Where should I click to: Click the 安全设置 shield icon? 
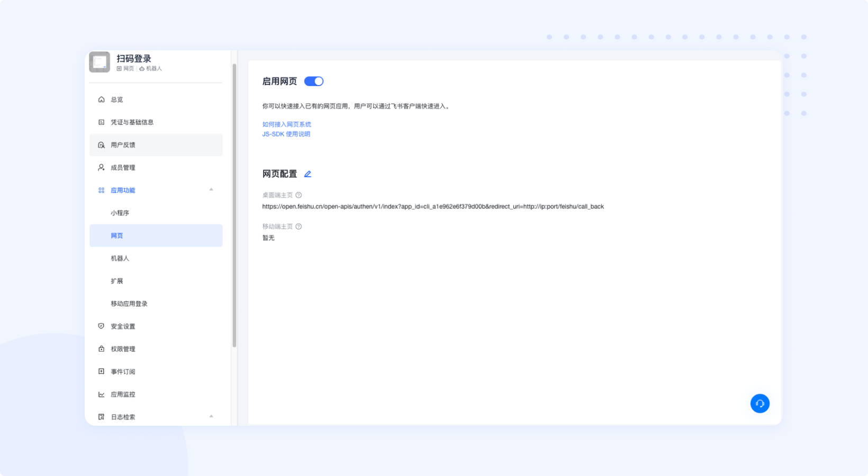coord(101,326)
